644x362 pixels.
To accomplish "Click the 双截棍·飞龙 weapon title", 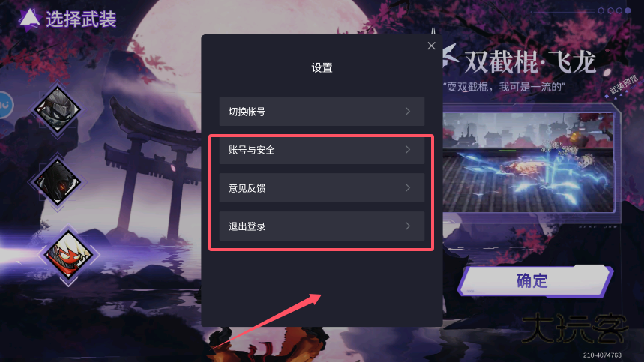I will click(x=530, y=62).
